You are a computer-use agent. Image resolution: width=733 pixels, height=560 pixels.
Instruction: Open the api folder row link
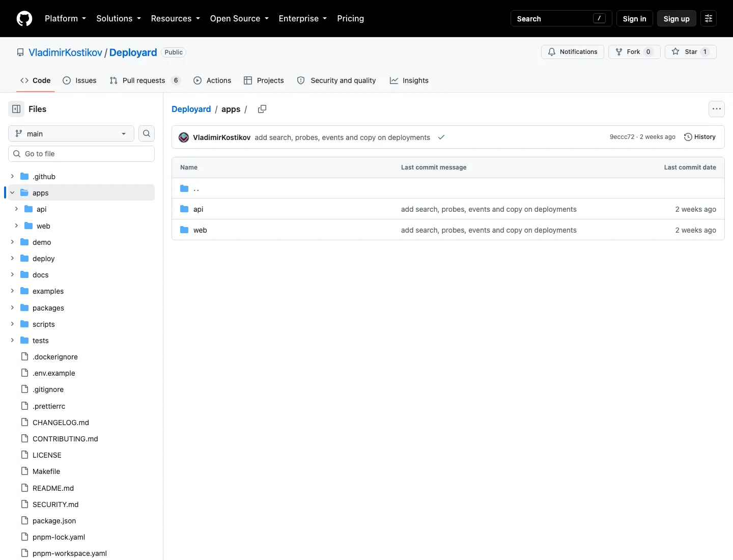[x=198, y=209]
